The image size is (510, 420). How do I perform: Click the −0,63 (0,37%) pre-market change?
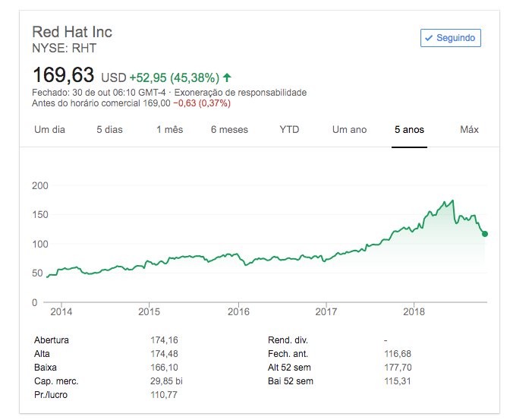click(x=202, y=103)
